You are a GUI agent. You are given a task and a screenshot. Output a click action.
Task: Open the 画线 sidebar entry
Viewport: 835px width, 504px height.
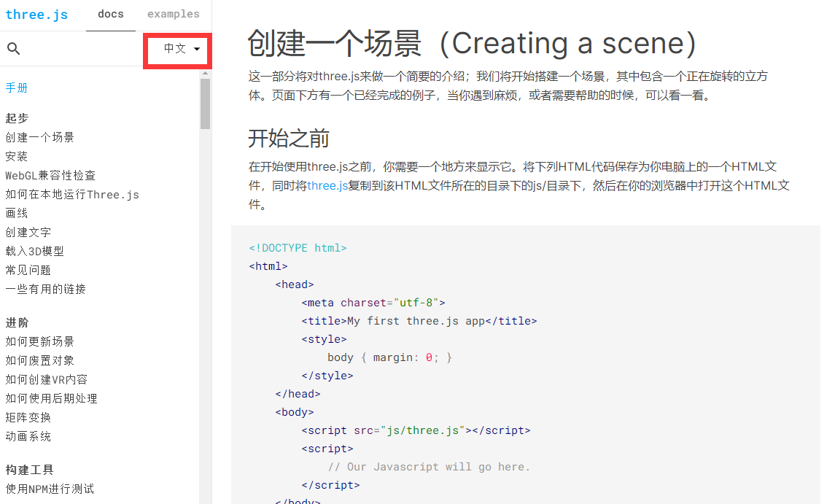click(17, 213)
